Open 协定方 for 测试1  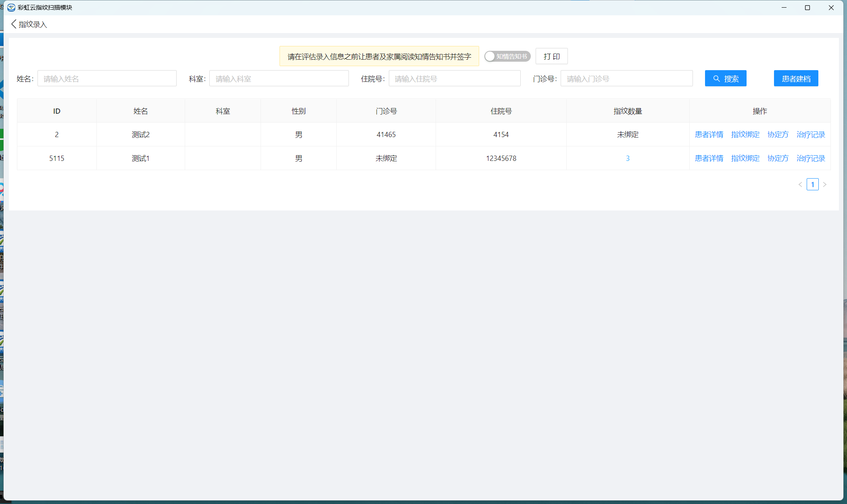click(x=778, y=158)
